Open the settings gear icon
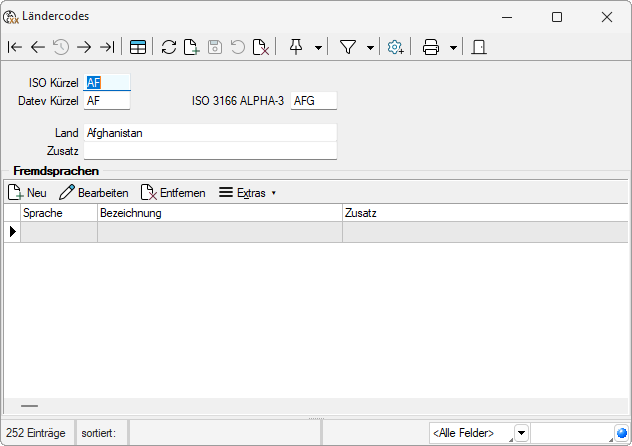632x446 pixels. [395, 47]
